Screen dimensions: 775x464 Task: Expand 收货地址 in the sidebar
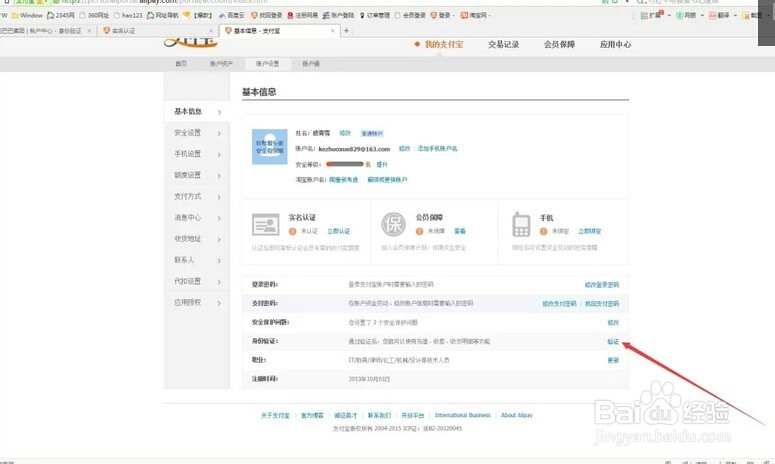click(197, 239)
